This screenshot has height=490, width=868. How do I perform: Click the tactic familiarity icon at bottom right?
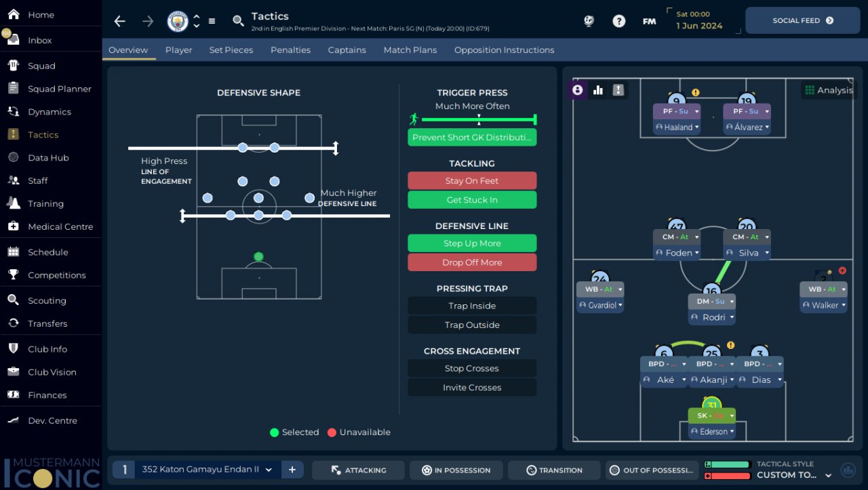pyautogui.click(x=848, y=470)
